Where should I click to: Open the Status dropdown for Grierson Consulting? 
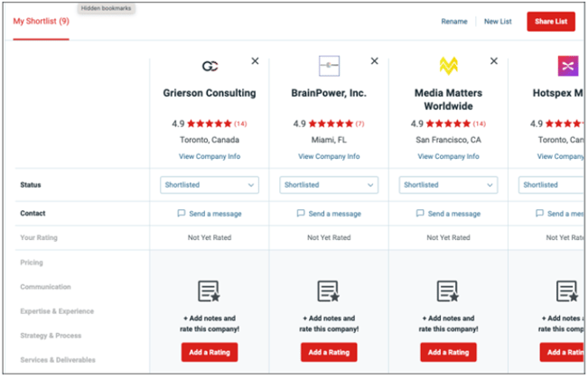[x=210, y=185]
